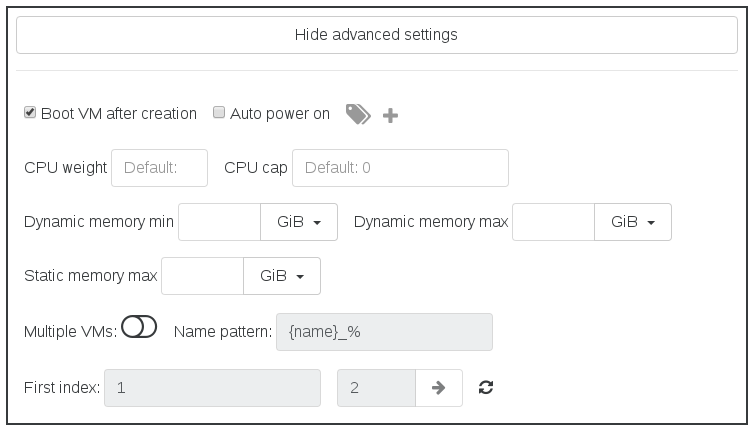
Task: Open Dynamic memory max GiB unit dropdown
Action: click(632, 222)
